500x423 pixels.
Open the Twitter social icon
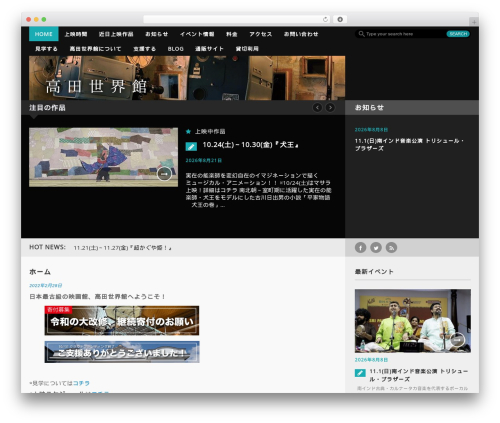click(x=376, y=247)
